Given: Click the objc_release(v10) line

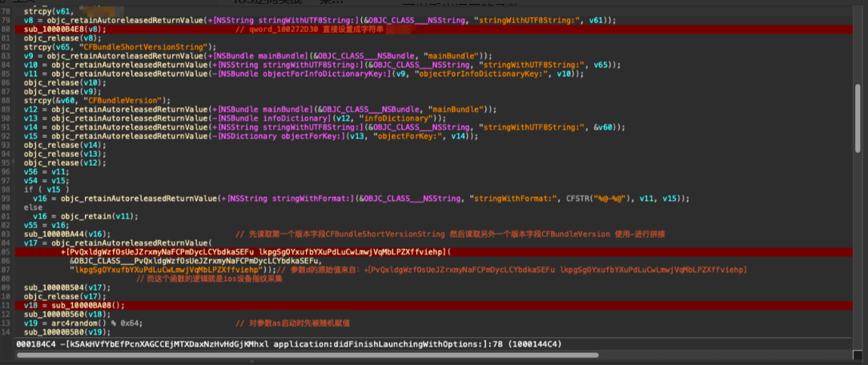Looking at the screenshot, I should click(65, 83).
